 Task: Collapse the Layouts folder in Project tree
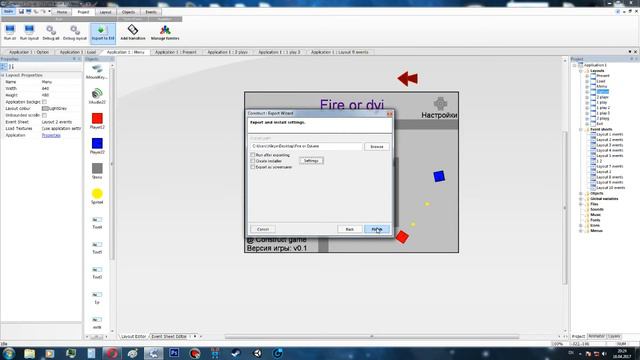[581, 71]
